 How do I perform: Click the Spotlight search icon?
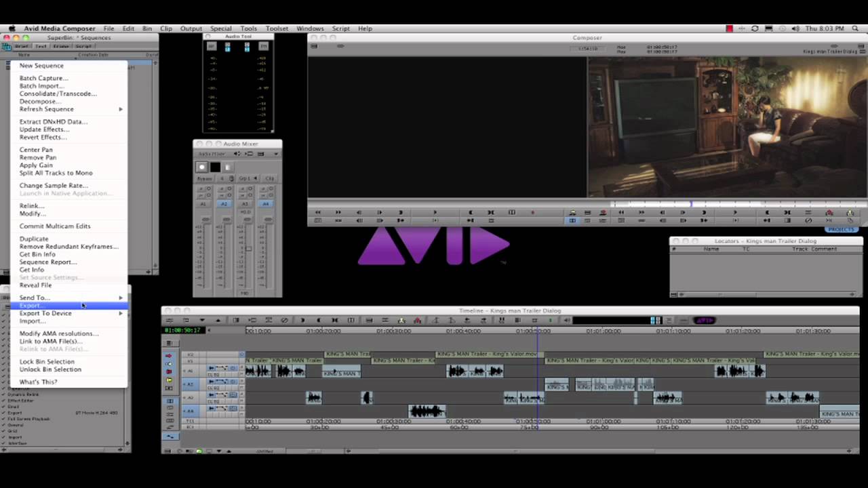click(856, 28)
